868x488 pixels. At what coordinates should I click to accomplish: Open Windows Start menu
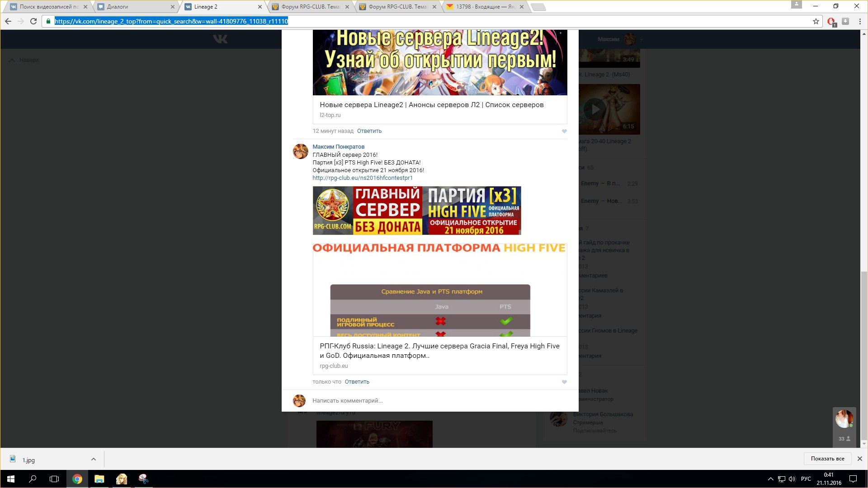11,479
